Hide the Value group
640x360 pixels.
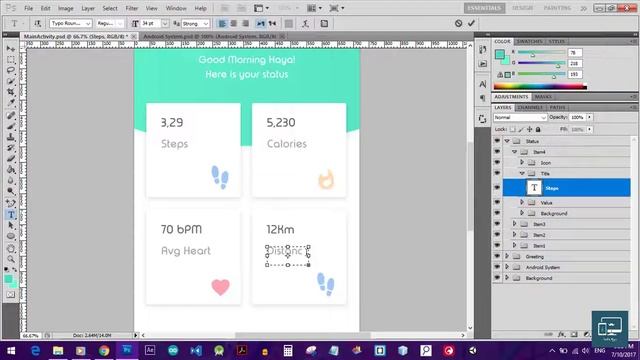tap(497, 202)
